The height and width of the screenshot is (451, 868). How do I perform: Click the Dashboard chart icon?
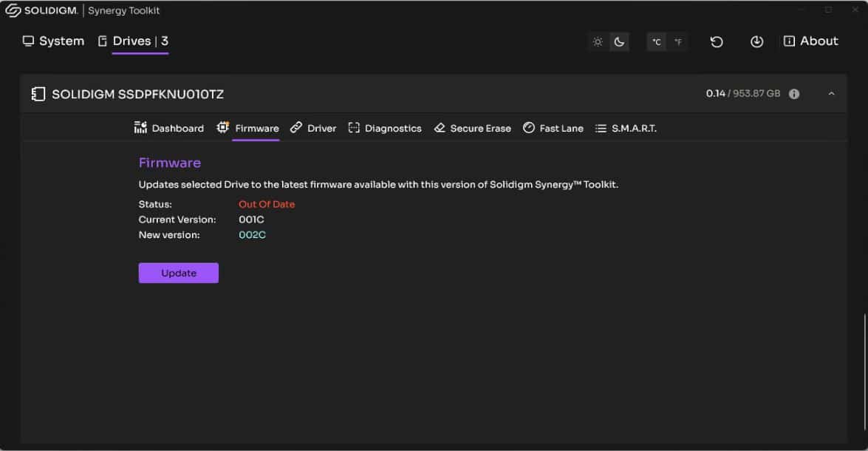click(x=140, y=128)
